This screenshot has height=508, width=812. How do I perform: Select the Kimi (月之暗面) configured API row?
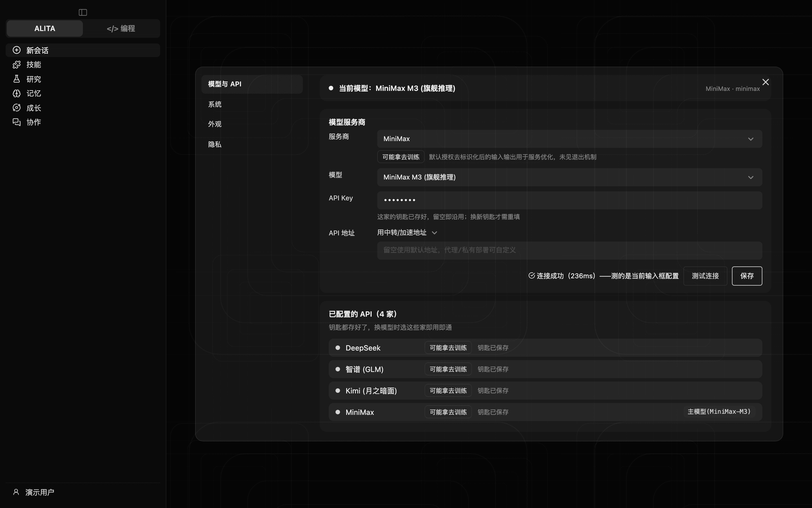click(x=545, y=391)
